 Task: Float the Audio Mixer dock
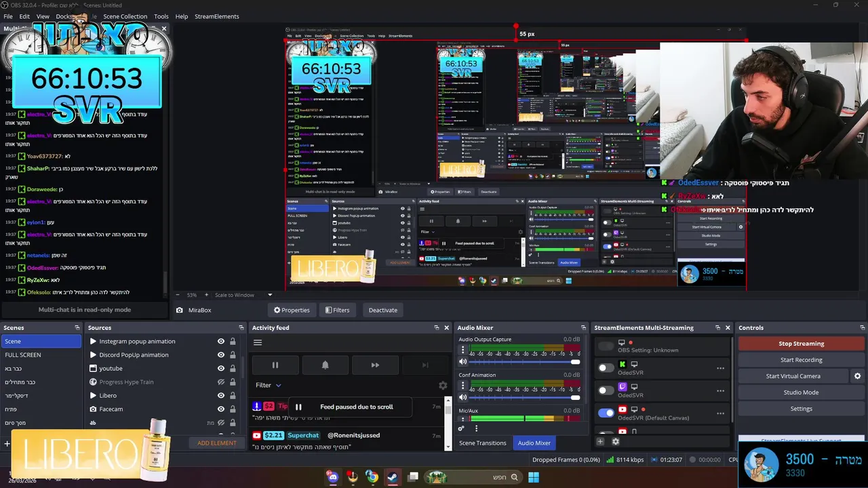[x=583, y=327]
